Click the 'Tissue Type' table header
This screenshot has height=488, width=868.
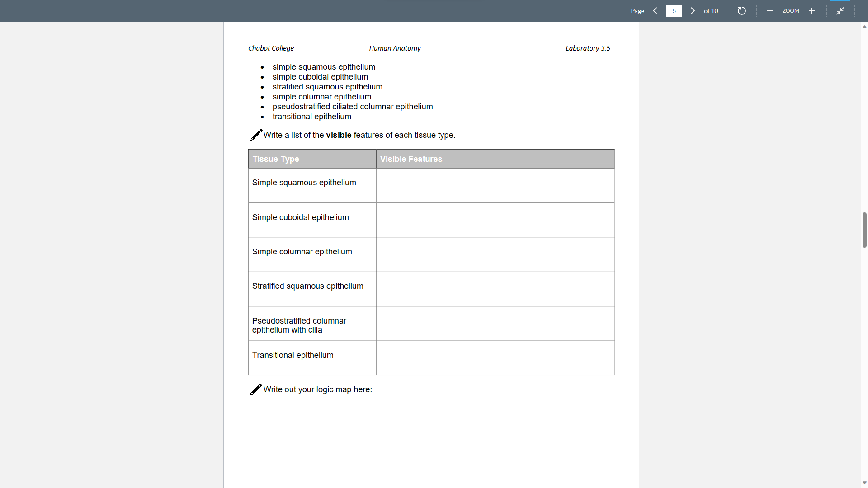276,159
